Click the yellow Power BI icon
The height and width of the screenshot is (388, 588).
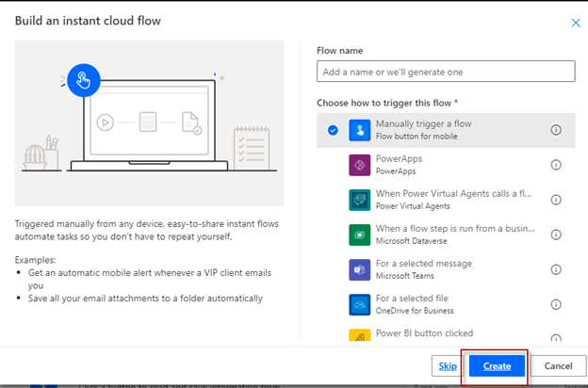pos(359,334)
